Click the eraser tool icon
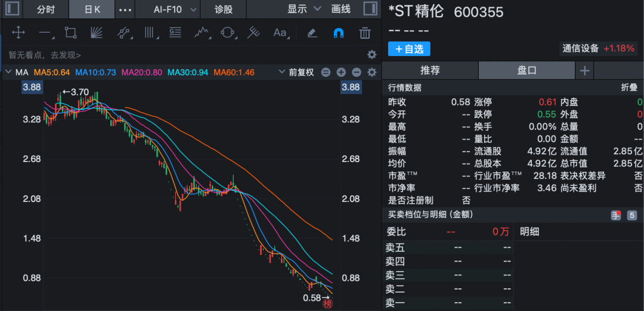Viewport: 644px width, 311px height. [x=312, y=33]
